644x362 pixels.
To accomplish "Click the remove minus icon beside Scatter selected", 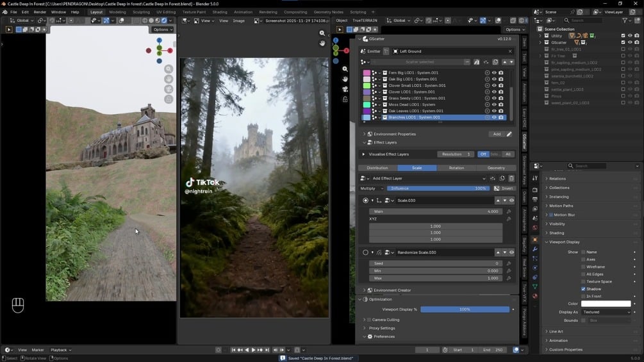I will 467,62.
